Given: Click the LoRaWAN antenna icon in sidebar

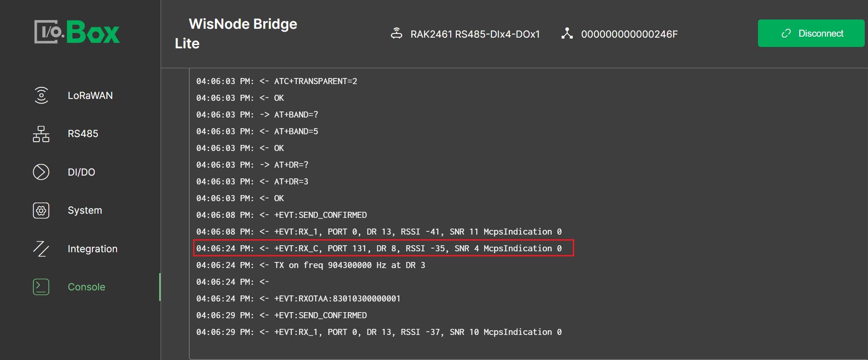Looking at the screenshot, I should point(41,95).
